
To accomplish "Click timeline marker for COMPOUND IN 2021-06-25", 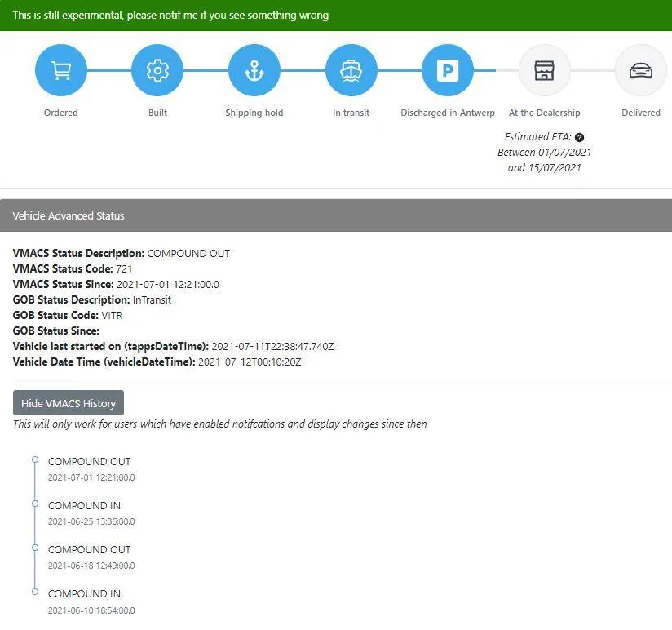I will [35, 504].
